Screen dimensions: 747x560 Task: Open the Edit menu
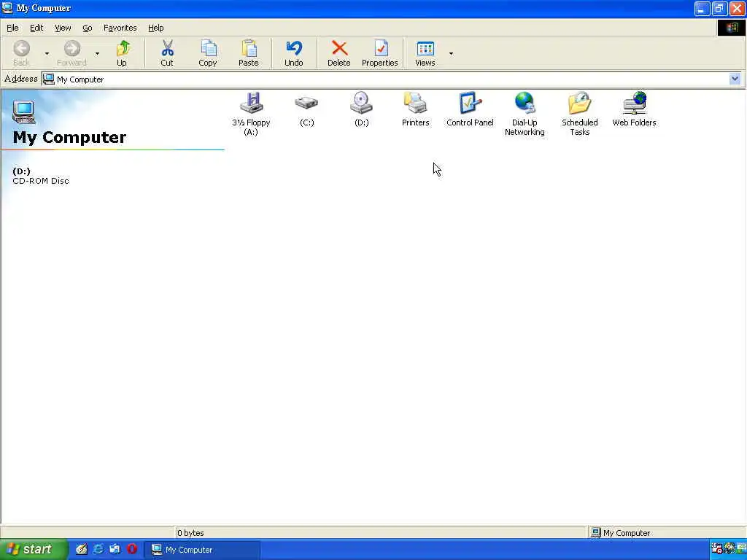coord(36,28)
